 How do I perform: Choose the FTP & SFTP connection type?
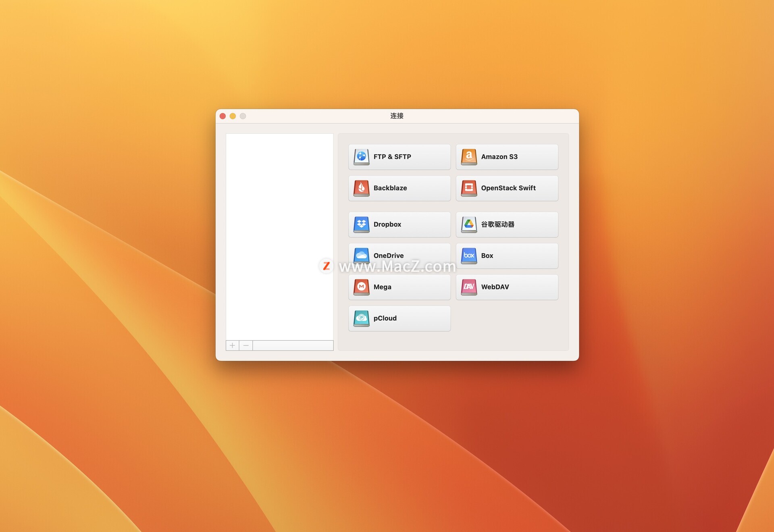click(x=399, y=157)
